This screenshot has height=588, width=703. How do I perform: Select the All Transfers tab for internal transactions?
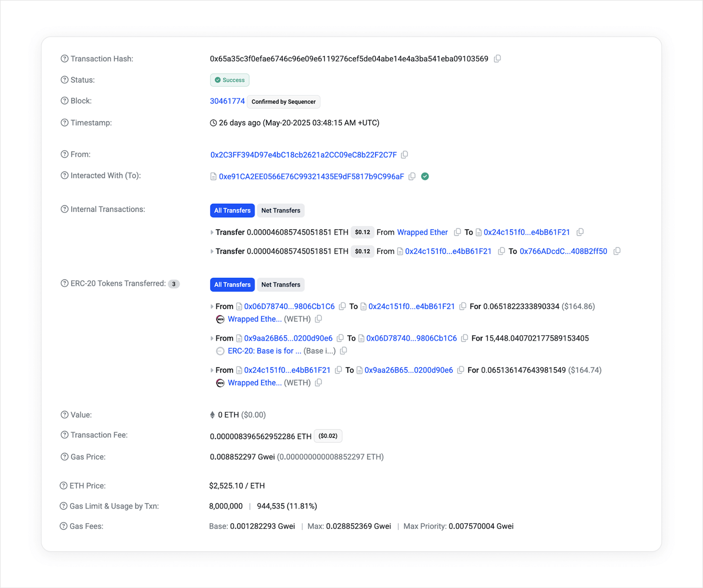pyautogui.click(x=232, y=210)
